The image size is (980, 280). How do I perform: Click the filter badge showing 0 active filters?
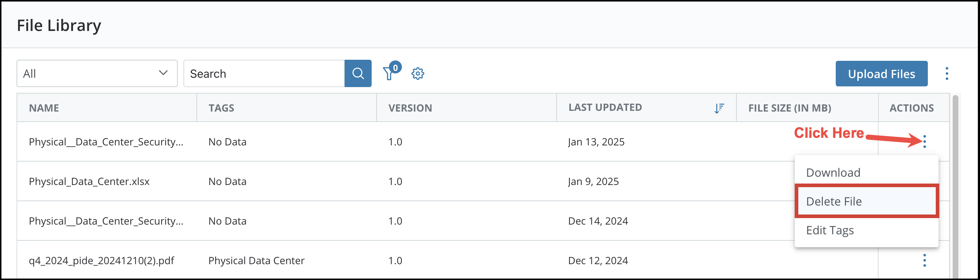coord(395,68)
